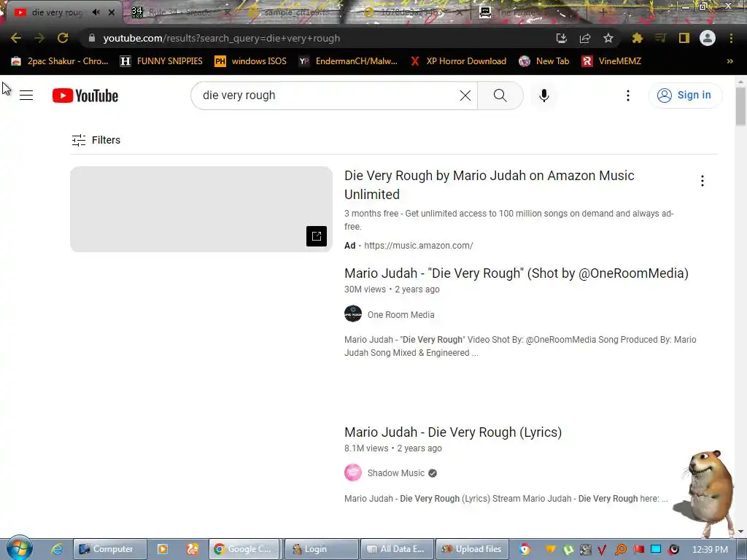Submit search with the magnifier button
The image size is (747, 560).
(x=500, y=96)
